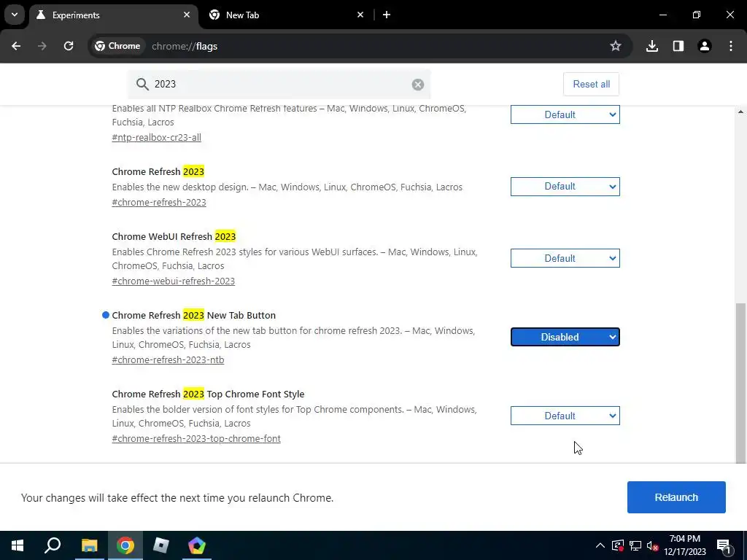Open Chrome WebUI Refresh 2023 dropdown
This screenshot has width=747, height=560.
coord(565,258)
